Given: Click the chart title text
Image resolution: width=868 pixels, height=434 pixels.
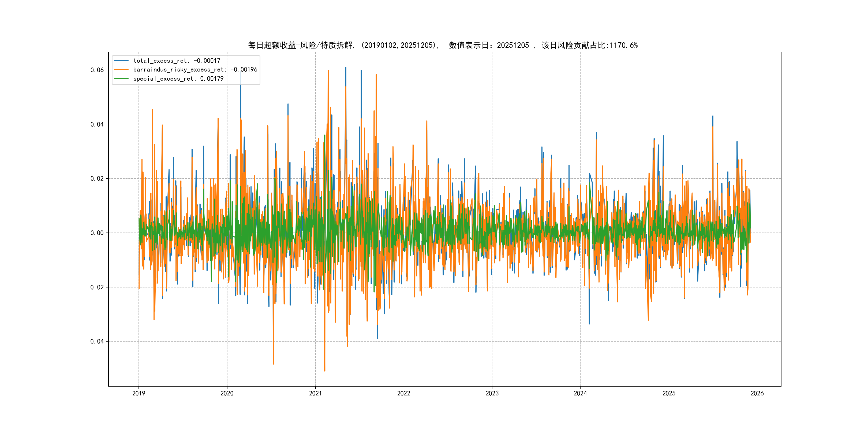Looking at the screenshot, I should (443, 45).
